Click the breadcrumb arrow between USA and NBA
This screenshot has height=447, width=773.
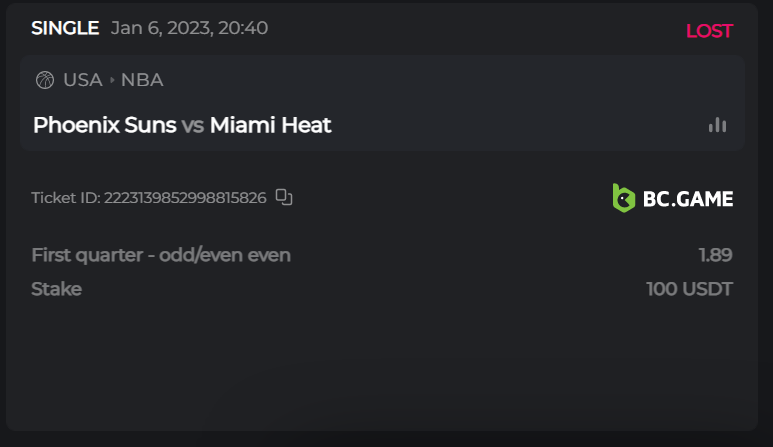[112, 80]
